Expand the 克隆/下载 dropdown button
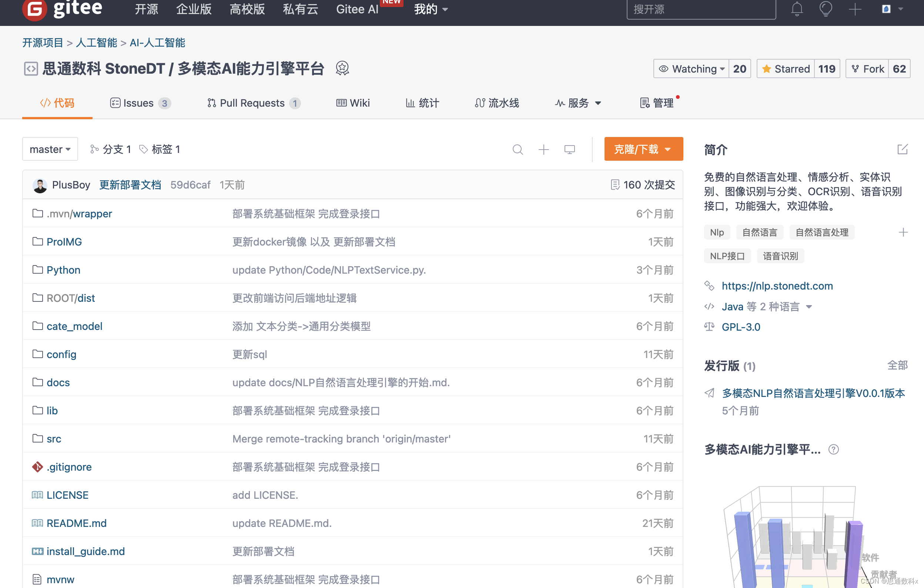This screenshot has width=924, height=588. pos(667,150)
